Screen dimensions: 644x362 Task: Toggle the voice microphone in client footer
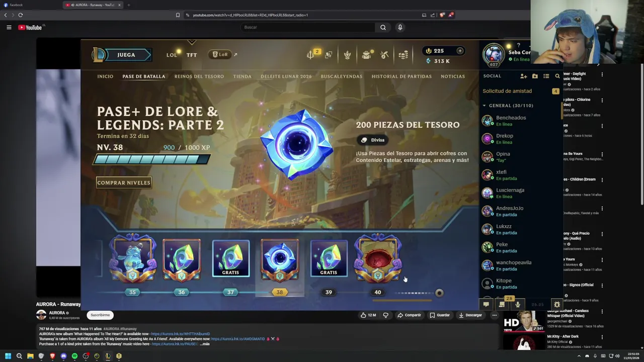click(x=517, y=304)
